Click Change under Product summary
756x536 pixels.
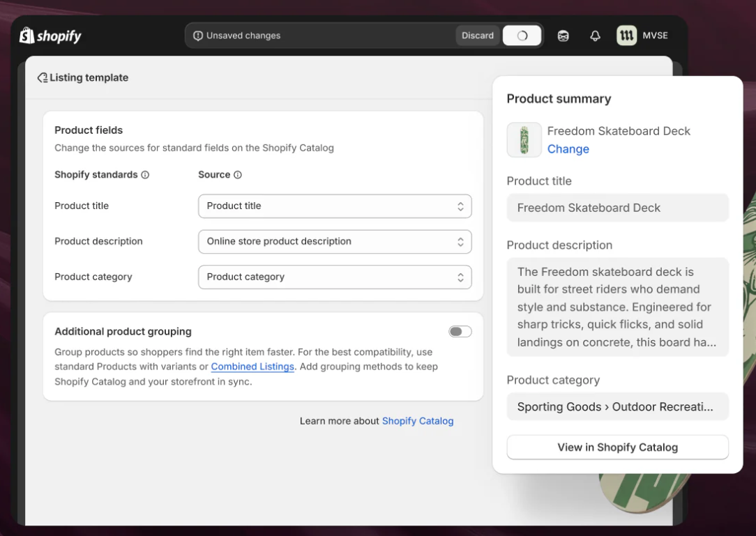pos(568,148)
